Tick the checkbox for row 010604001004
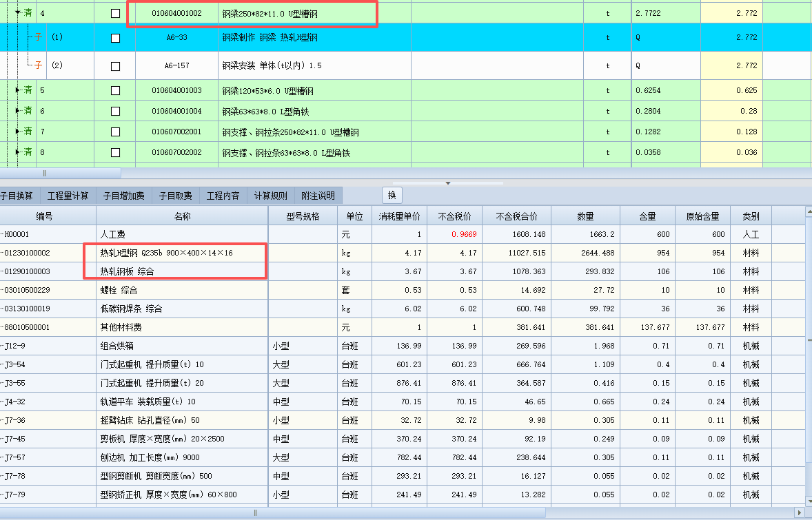The height and width of the screenshot is (520, 812). tap(116, 112)
